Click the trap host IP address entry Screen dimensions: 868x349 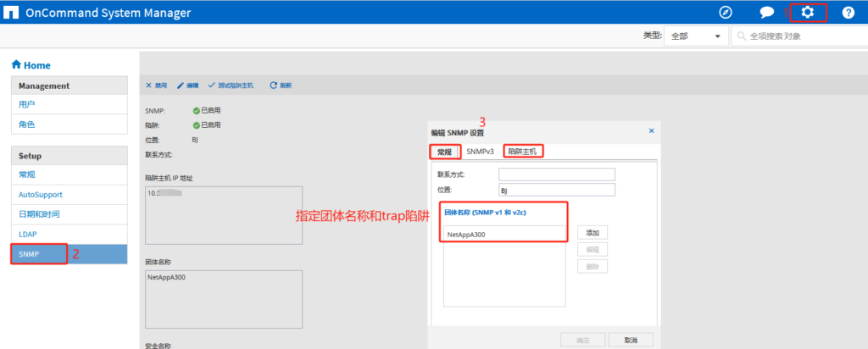[165, 194]
